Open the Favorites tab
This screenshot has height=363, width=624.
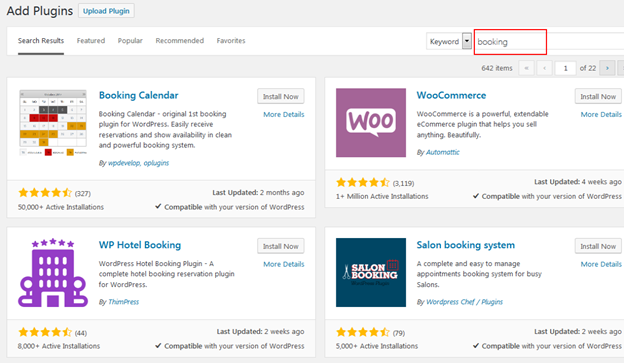pyautogui.click(x=231, y=41)
